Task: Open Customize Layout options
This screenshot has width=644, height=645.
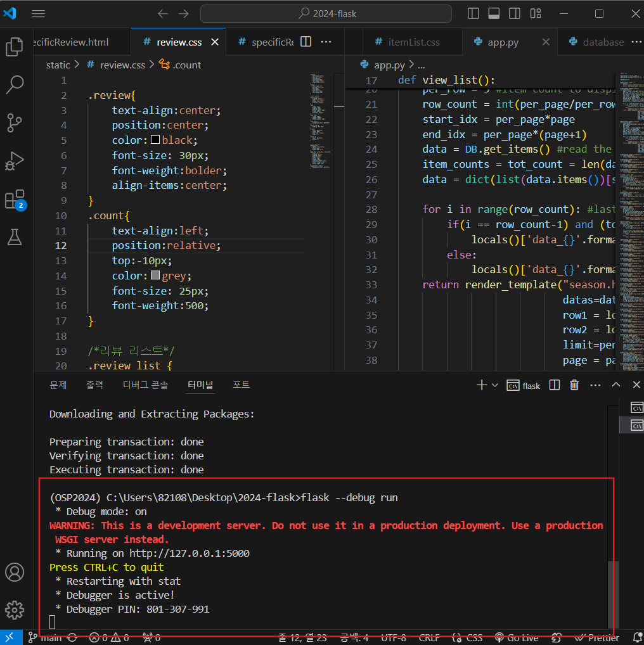Action: coord(536,13)
